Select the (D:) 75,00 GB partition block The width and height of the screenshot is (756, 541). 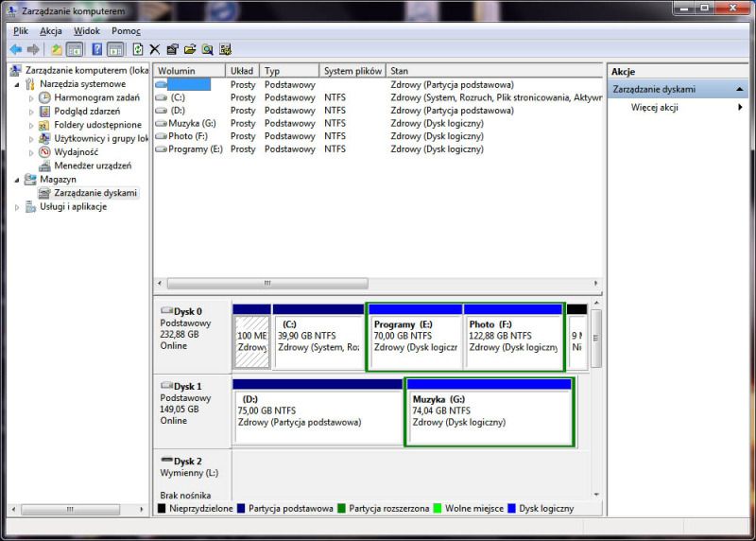(x=318, y=411)
